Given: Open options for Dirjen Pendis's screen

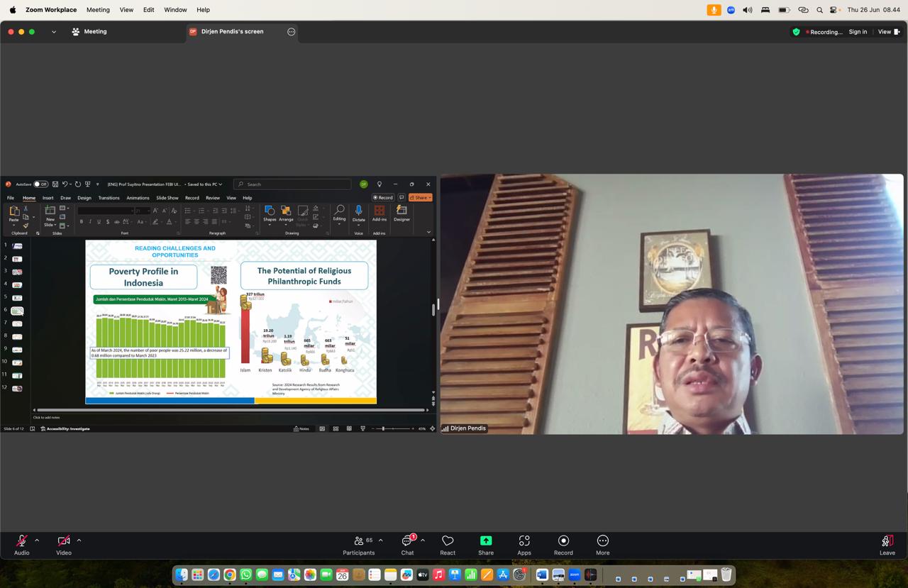Looking at the screenshot, I should click(x=291, y=32).
